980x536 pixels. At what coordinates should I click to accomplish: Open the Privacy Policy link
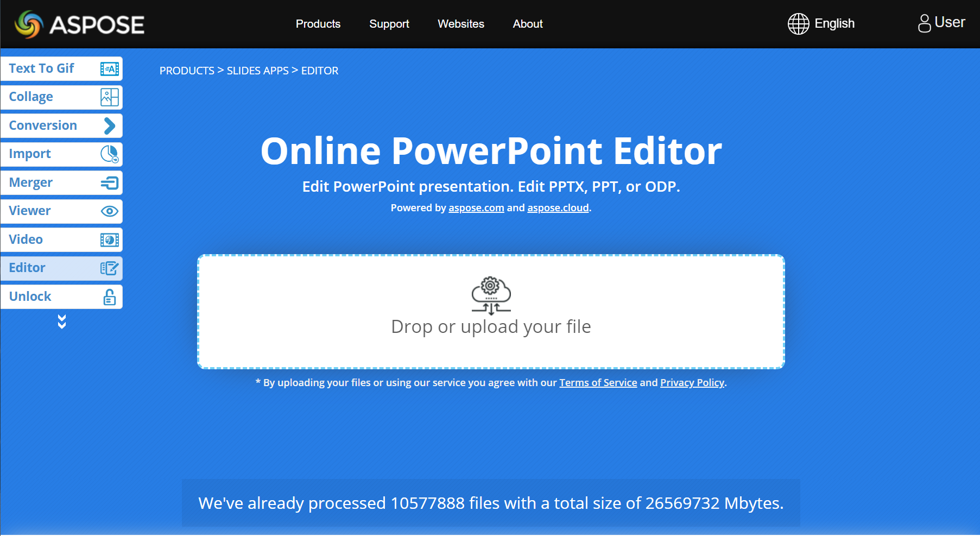[692, 383]
